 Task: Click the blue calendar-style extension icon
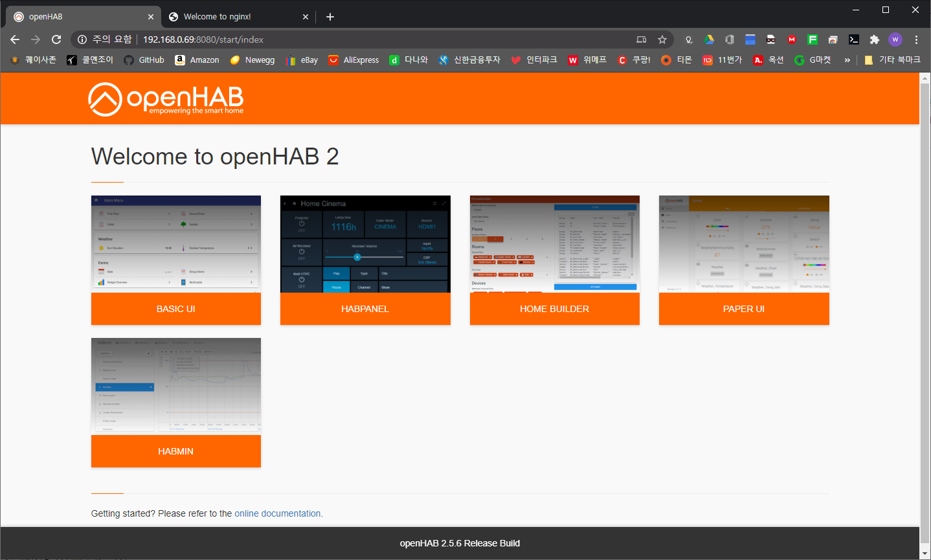(x=750, y=39)
